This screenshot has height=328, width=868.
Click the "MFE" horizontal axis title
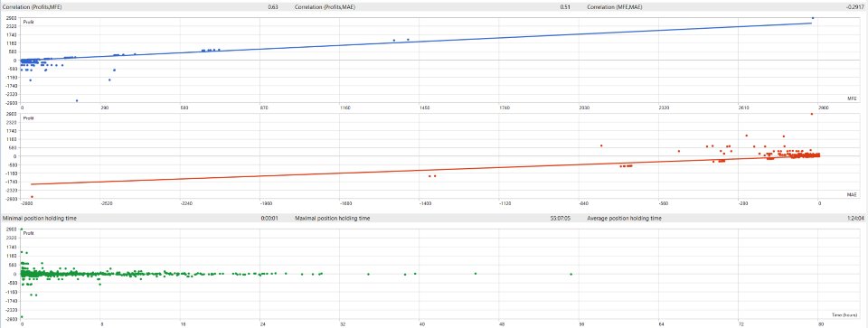click(x=852, y=99)
